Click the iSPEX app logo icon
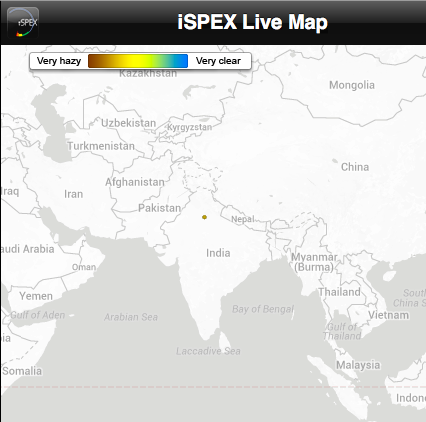 pos(23,23)
